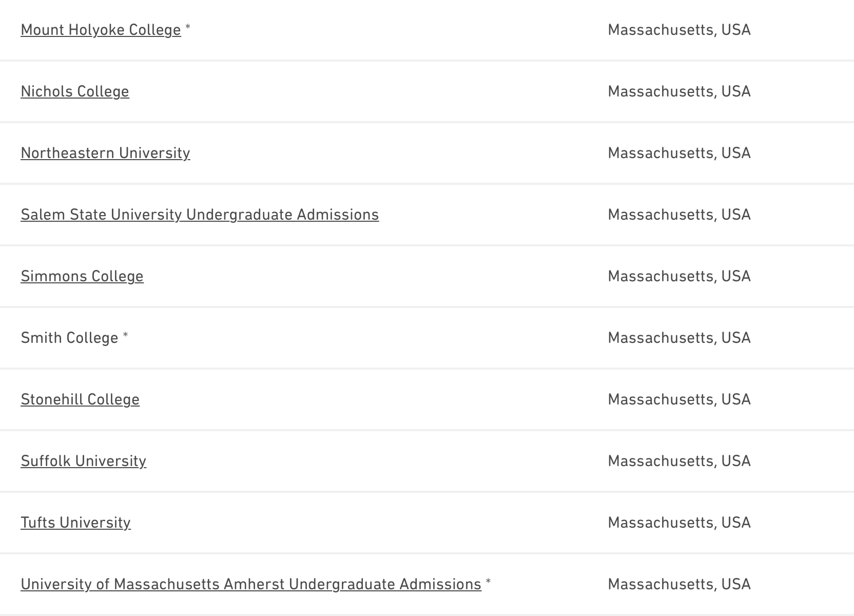Viewport: 854px width, 616px height.
Task: Click the Smith College text entry
Action: click(x=69, y=338)
